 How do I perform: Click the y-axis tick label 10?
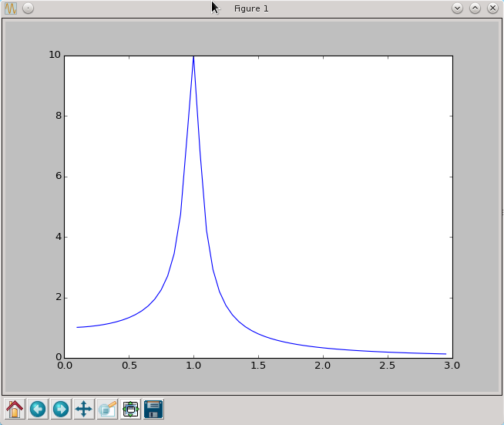click(54, 56)
